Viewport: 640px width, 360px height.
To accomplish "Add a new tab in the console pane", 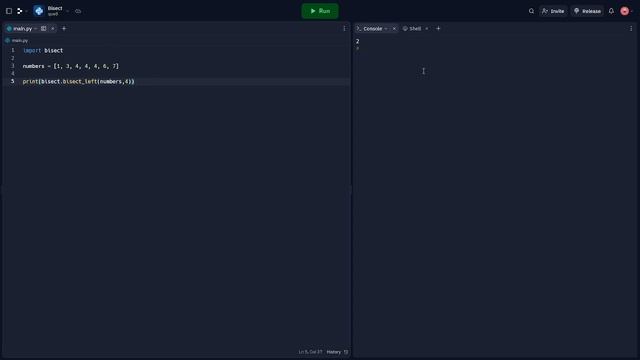I will point(438,29).
